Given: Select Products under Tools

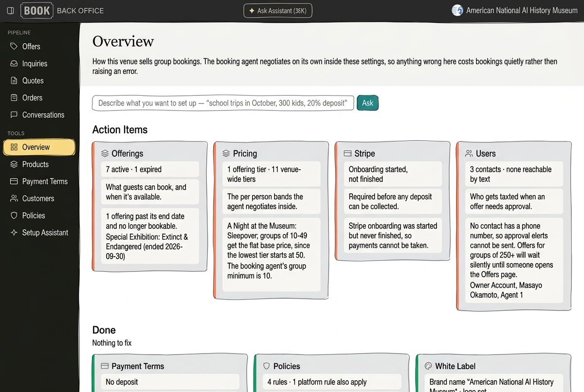Looking at the screenshot, I should click(39, 164).
